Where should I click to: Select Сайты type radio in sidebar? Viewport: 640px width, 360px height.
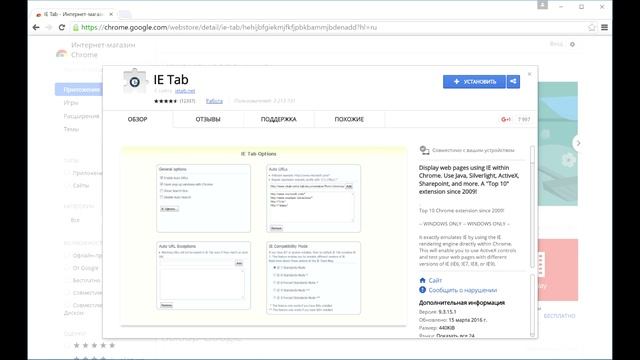coord(67,186)
